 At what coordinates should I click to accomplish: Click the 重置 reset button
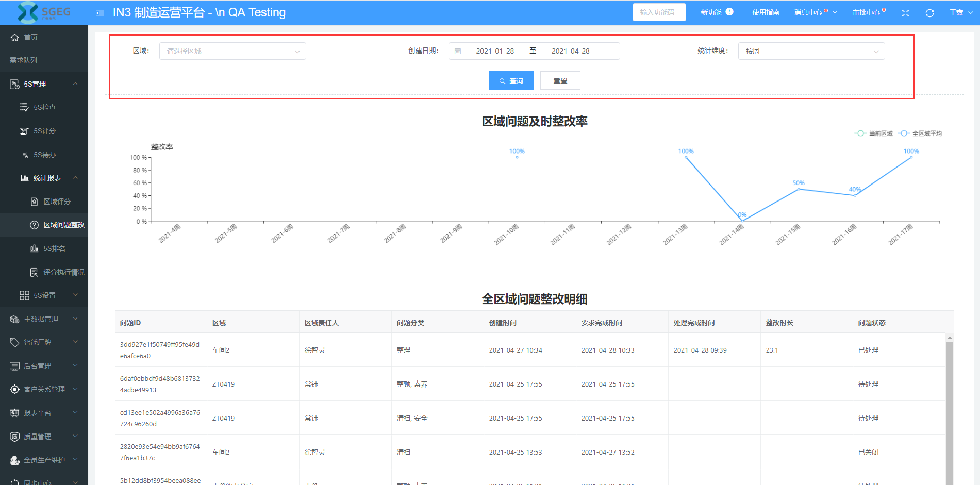pyautogui.click(x=560, y=81)
